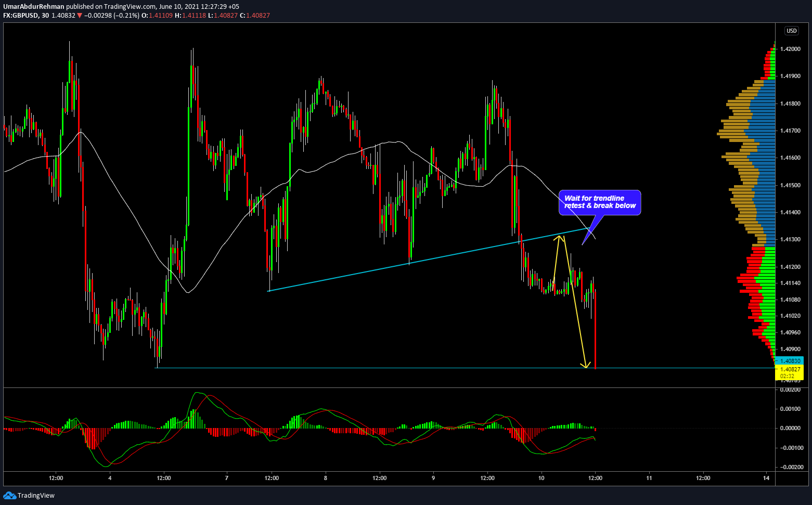Click the TradingView logo at bottom left
The width and height of the screenshot is (812, 505).
pos(29,495)
